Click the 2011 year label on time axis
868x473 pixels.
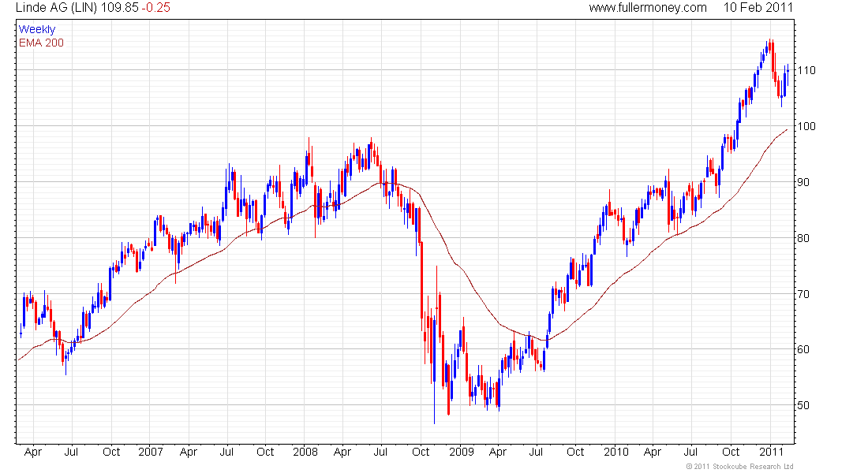point(771,452)
